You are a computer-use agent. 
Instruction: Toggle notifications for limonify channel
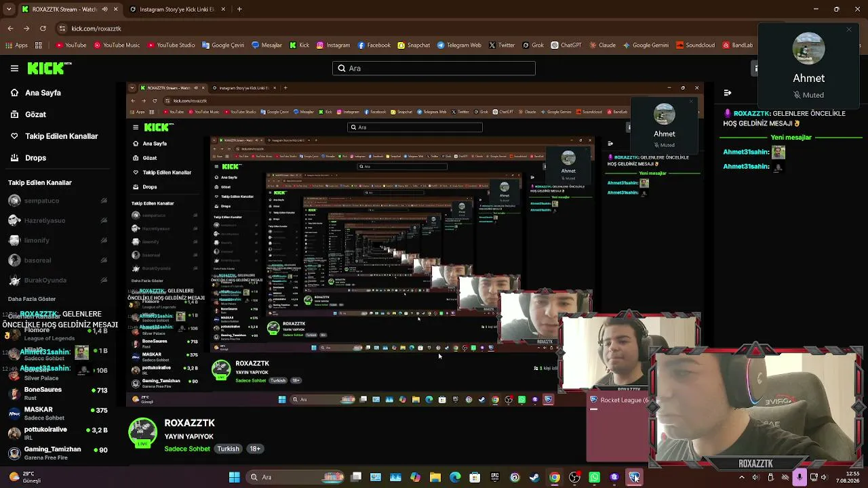(x=104, y=240)
